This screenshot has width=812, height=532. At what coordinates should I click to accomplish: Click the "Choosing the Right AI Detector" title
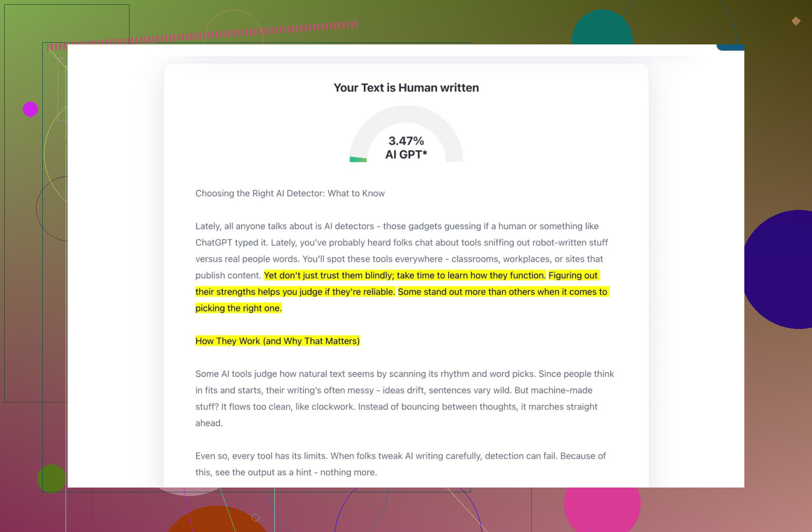[290, 194]
